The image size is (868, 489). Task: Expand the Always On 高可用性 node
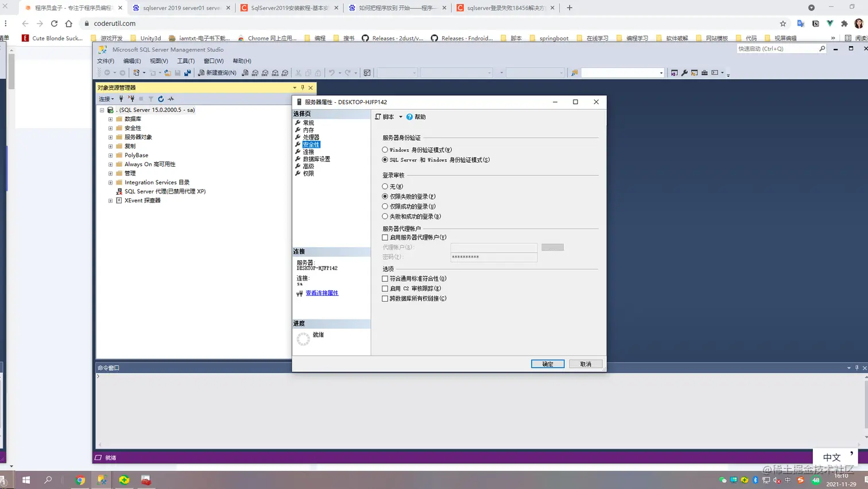[x=111, y=164]
